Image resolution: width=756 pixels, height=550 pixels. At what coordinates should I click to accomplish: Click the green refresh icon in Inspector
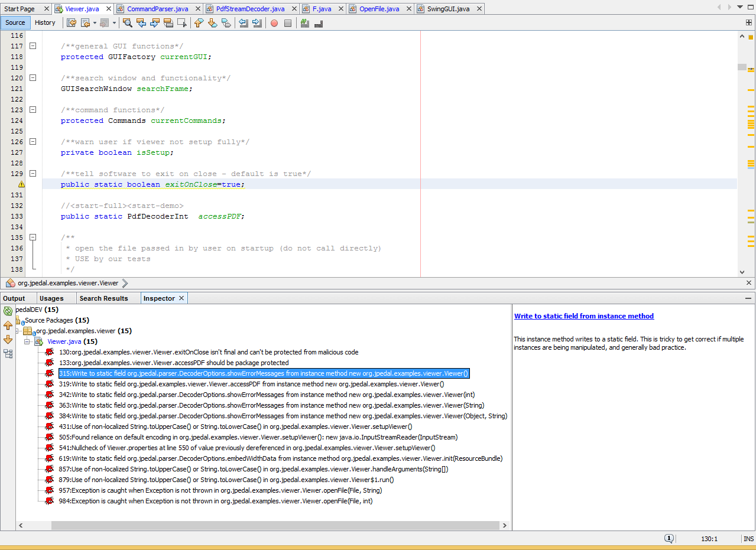8,311
